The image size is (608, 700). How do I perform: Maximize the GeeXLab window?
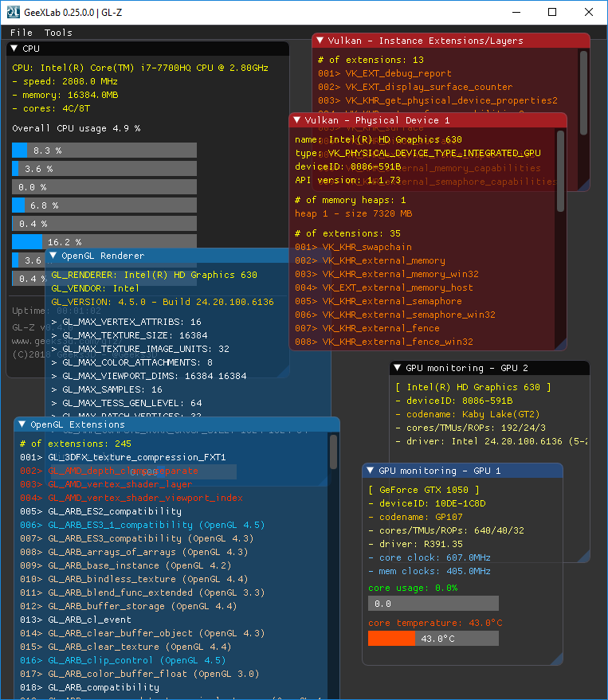(x=552, y=12)
